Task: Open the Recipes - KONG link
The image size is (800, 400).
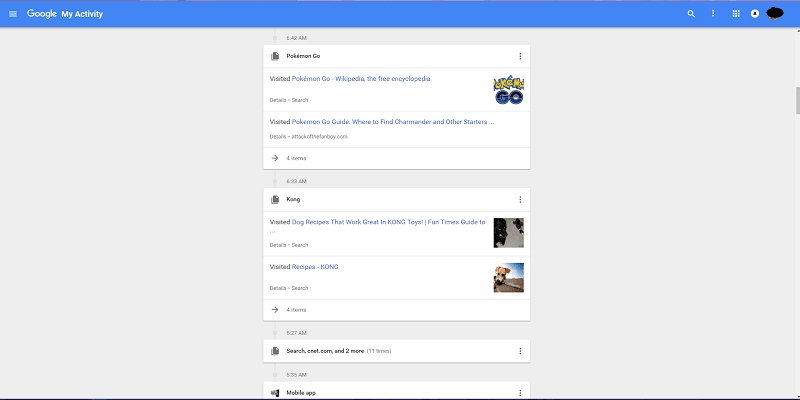Action: pyautogui.click(x=315, y=267)
